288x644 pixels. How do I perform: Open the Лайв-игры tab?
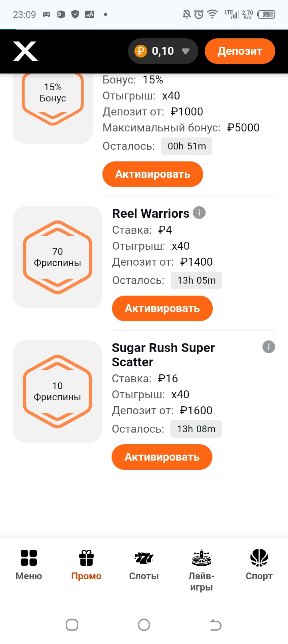coord(202,569)
